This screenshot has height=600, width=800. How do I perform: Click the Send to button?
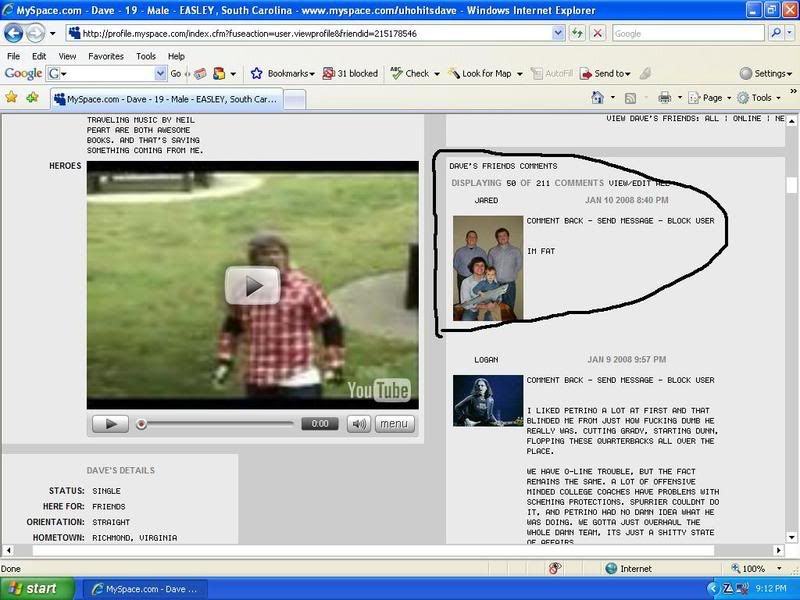(605, 73)
